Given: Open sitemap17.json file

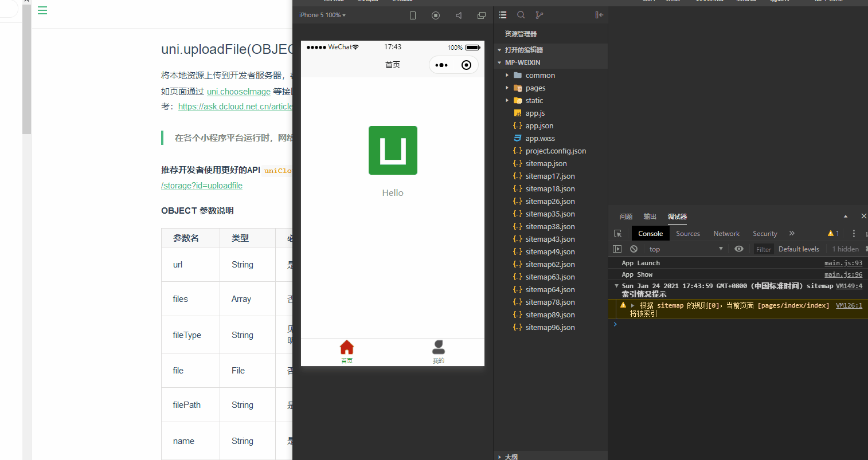Looking at the screenshot, I should click(x=550, y=176).
